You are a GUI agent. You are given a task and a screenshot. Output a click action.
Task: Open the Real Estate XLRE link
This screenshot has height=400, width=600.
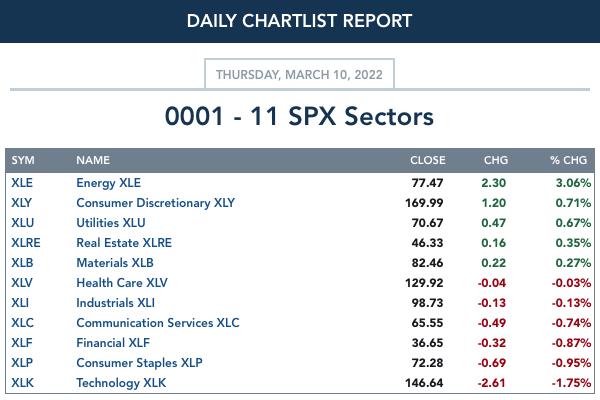pos(124,243)
